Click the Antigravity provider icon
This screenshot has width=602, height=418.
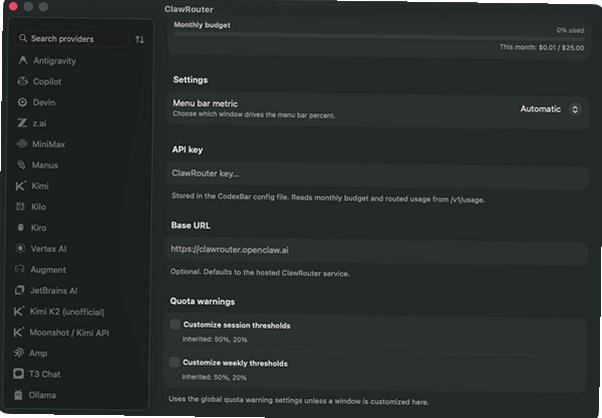(23, 60)
